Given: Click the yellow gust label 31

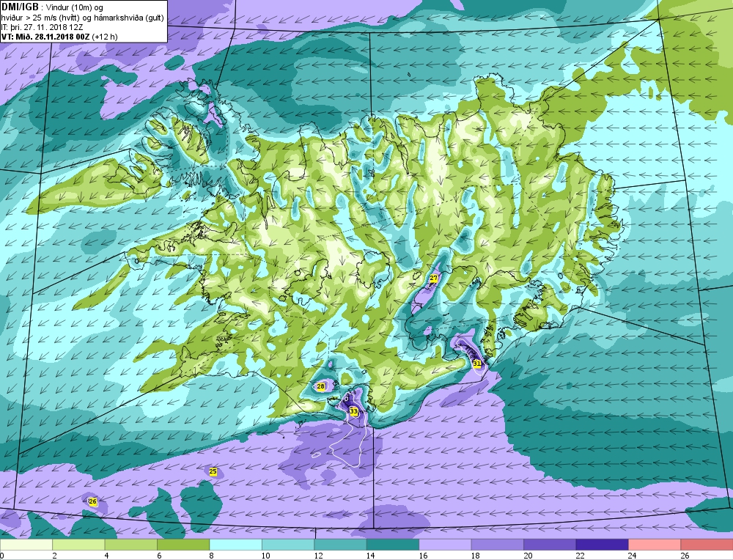Looking at the screenshot, I should pyautogui.click(x=477, y=364).
